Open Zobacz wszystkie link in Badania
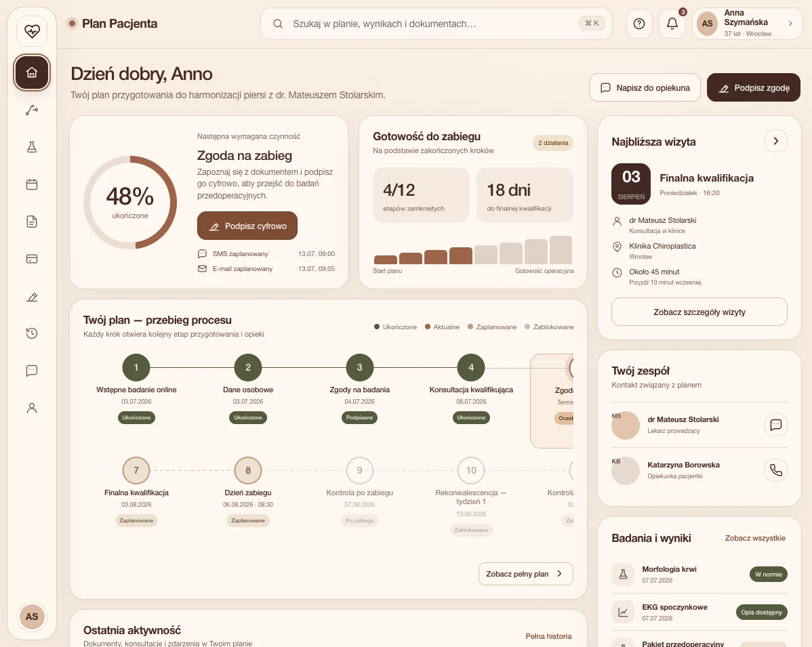This screenshot has width=812, height=647. 755,538
